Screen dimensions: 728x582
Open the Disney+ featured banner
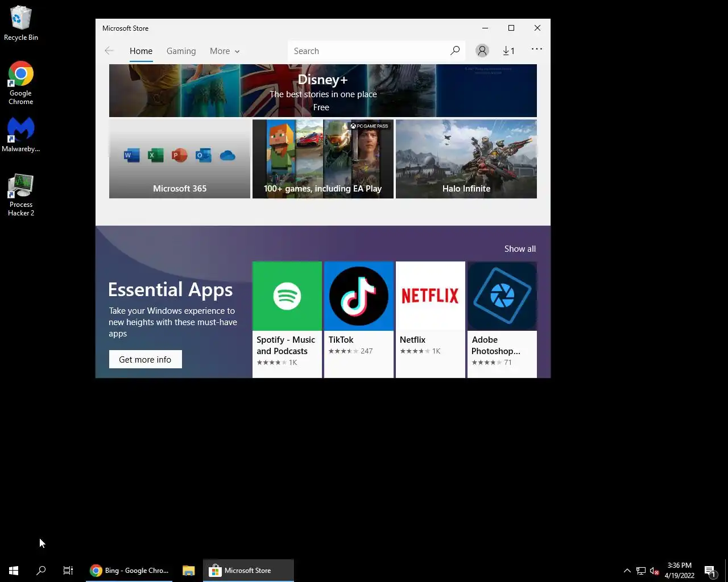click(323, 90)
